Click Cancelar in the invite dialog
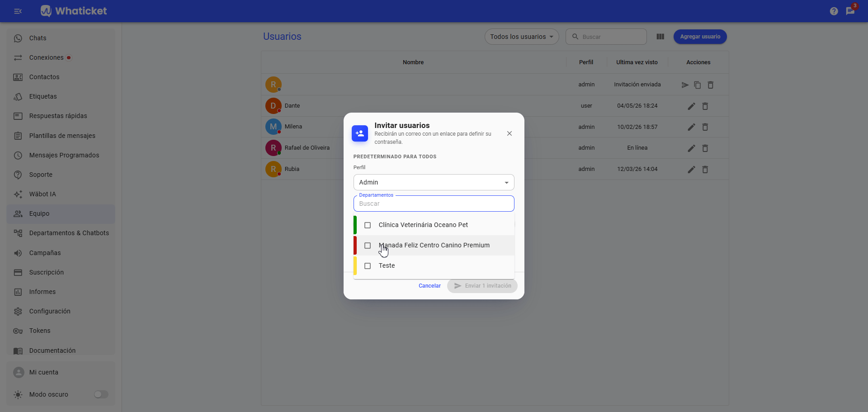Image resolution: width=868 pixels, height=412 pixels. 429,286
